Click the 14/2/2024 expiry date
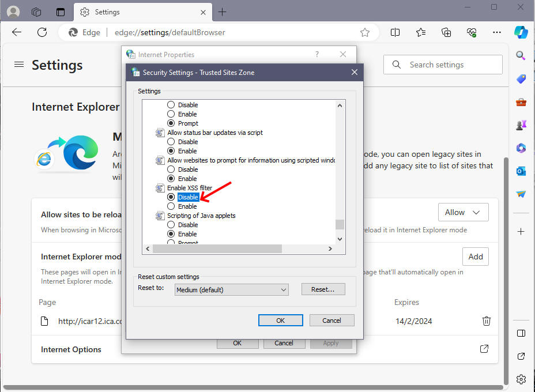This screenshot has width=535, height=392. (x=413, y=321)
